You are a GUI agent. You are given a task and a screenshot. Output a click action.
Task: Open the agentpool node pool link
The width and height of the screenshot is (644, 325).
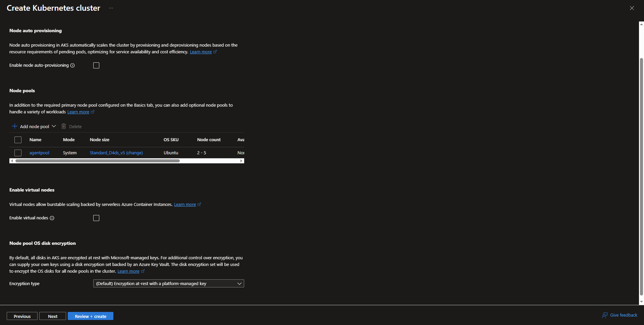39,153
